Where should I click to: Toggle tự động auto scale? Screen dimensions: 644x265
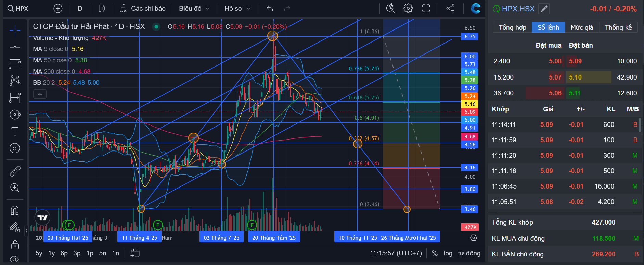point(469,253)
